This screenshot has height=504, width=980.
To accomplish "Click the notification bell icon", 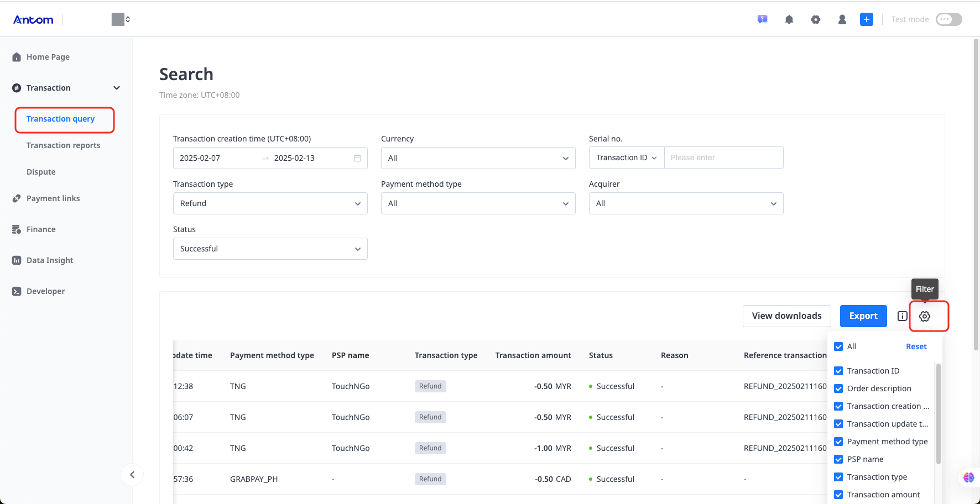I will pos(789,19).
